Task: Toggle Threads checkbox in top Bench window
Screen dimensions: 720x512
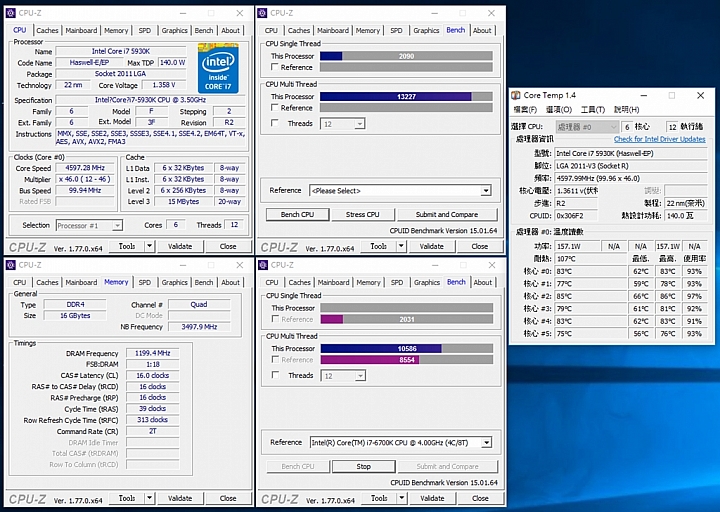Action: click(x=275, y=123)
